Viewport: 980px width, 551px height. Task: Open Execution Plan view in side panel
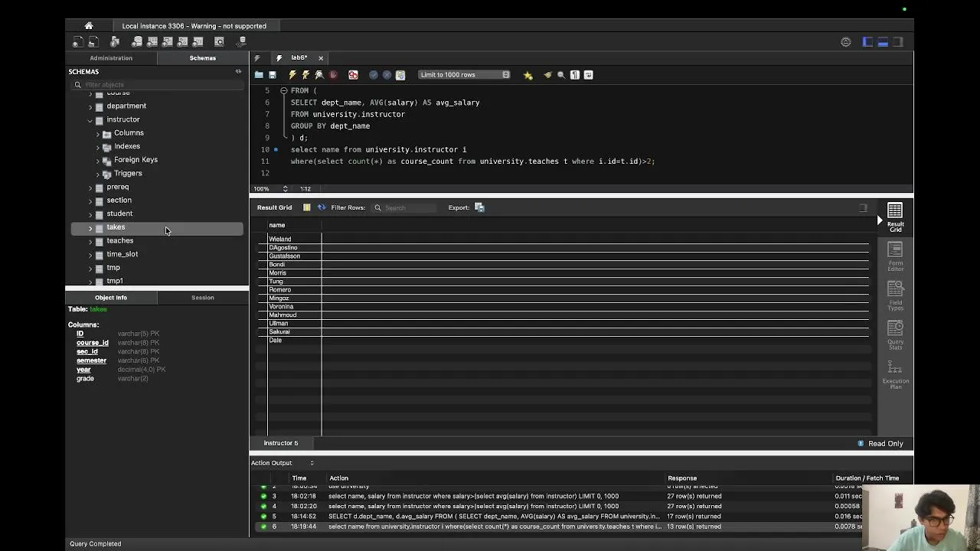pos(895,373)
